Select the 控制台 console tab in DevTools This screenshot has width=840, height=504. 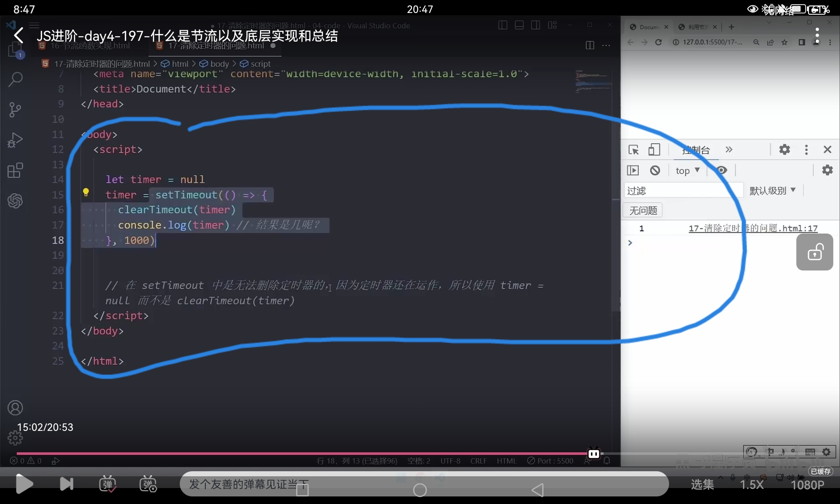(696, 150)
